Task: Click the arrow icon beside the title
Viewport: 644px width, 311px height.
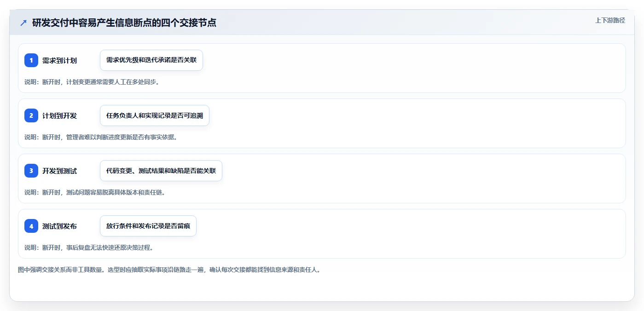Action: pos(23,23)
